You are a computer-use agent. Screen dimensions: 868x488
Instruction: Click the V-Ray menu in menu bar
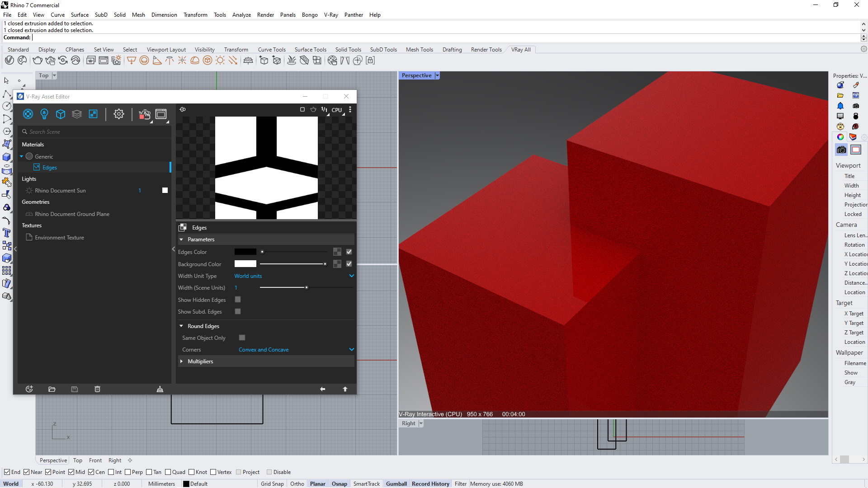pyautogui.click(x=330, y=14)
